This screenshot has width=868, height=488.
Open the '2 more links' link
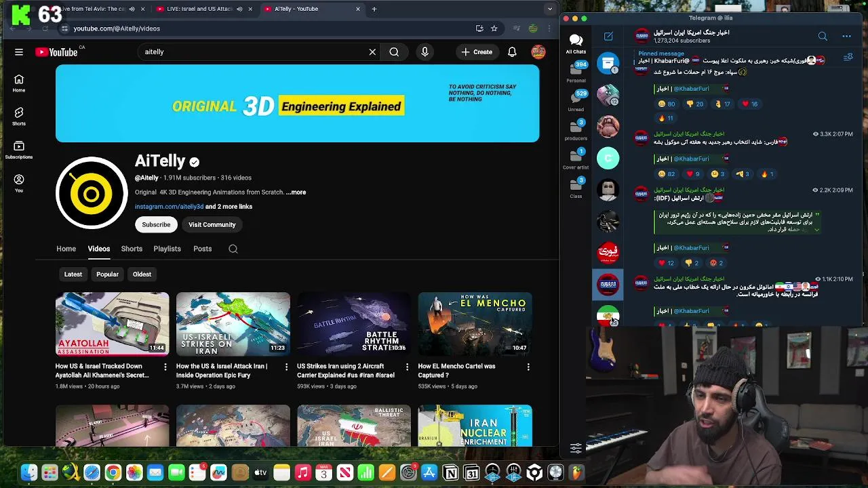point(229,207)
